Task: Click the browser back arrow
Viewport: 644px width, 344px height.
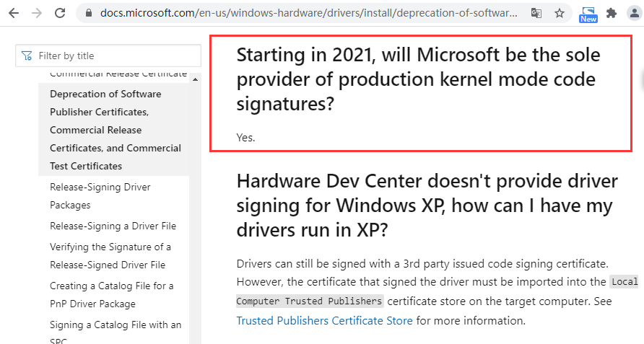Action: (x=14, y=13)
